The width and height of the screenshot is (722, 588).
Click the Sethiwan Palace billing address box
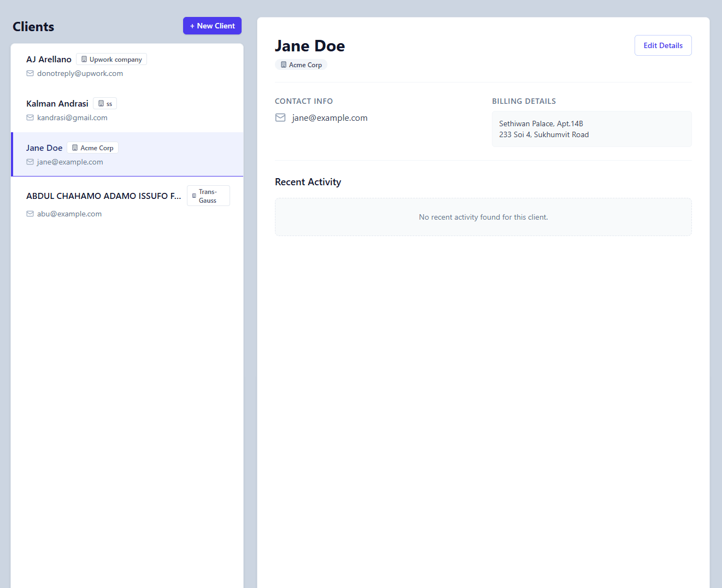(592, 129)
